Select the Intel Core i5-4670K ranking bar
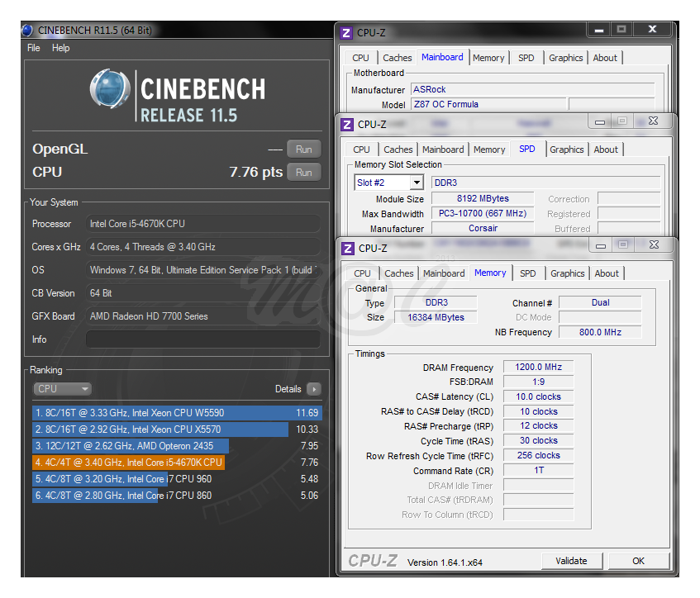The width and height of the screenshot is (700, 598). pos(128,463)
